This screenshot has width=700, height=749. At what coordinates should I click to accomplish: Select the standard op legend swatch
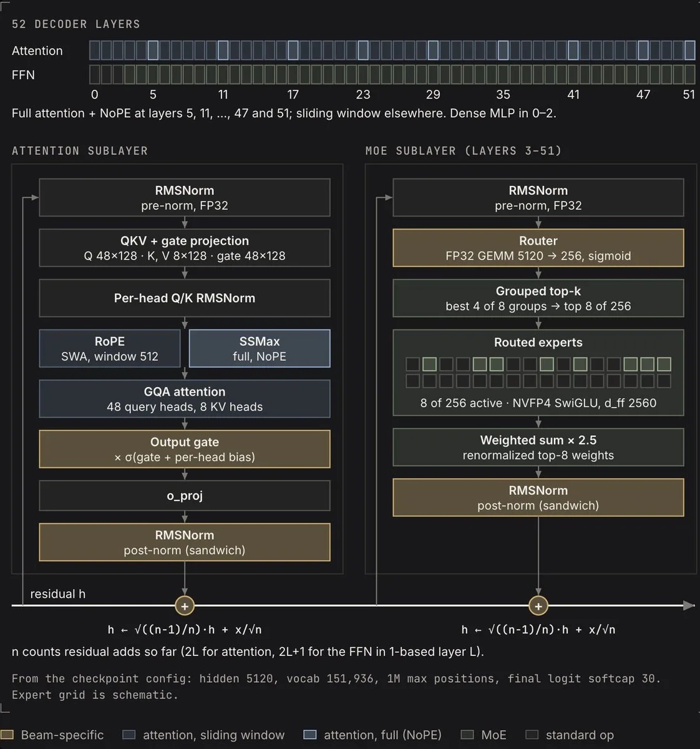point(532,735)
